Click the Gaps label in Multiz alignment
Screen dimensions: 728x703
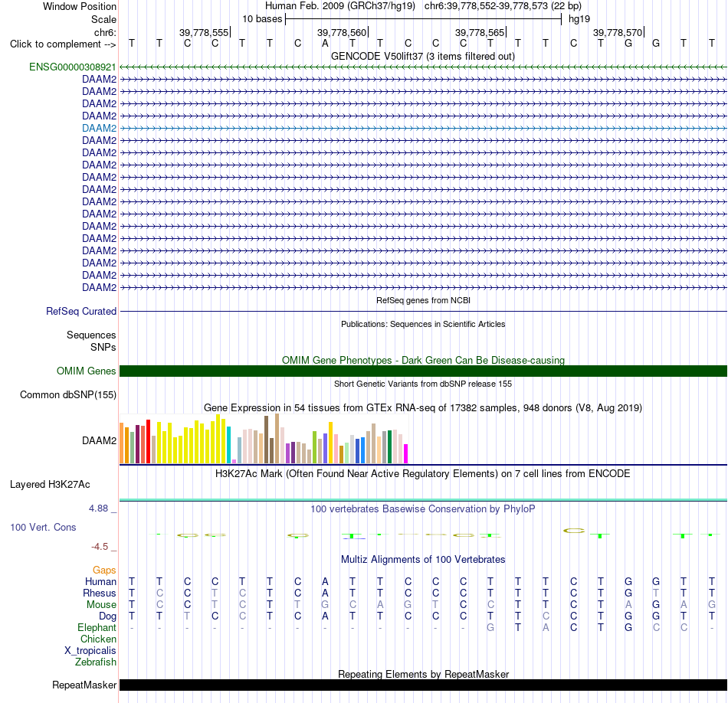104,570
